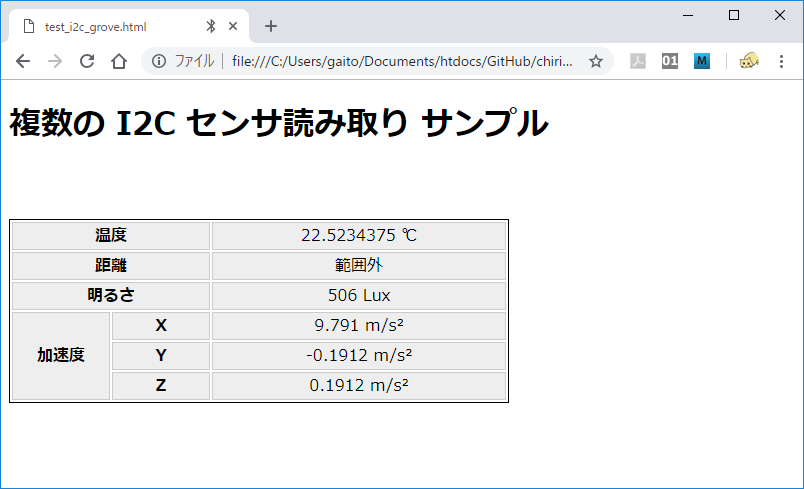Screen dimensions: 804x489
Task: Select the test_i2c_grove.html tab
Action: tap(100, 27)
